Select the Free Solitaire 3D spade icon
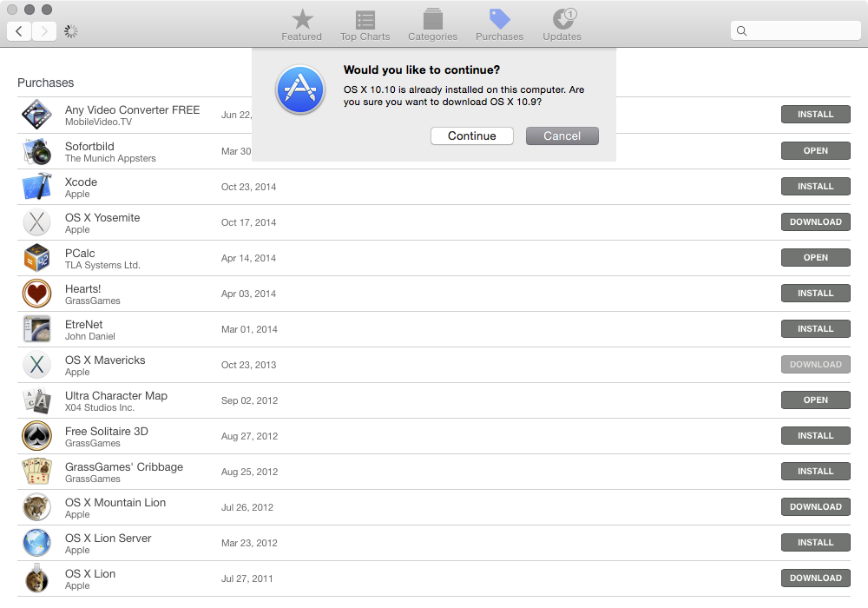This screenshot has width=868, height=608. pos(36,435)
